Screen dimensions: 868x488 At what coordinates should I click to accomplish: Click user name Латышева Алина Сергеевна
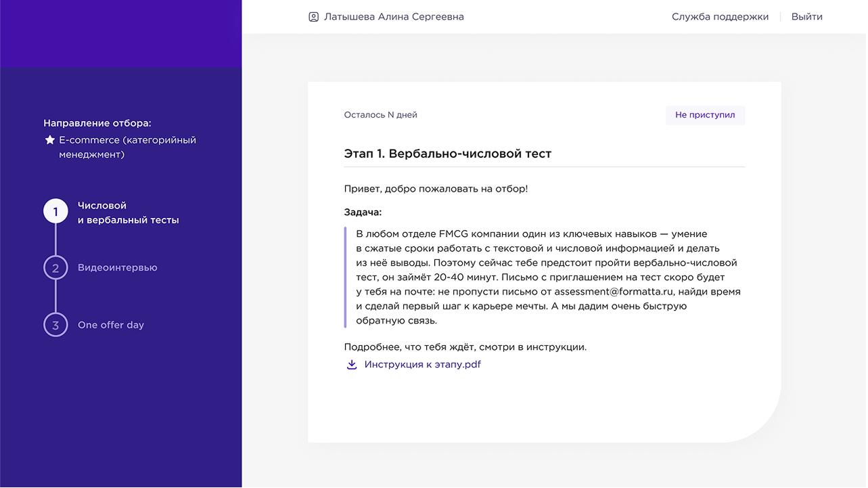pyautogui.click(x=394, y=17)
